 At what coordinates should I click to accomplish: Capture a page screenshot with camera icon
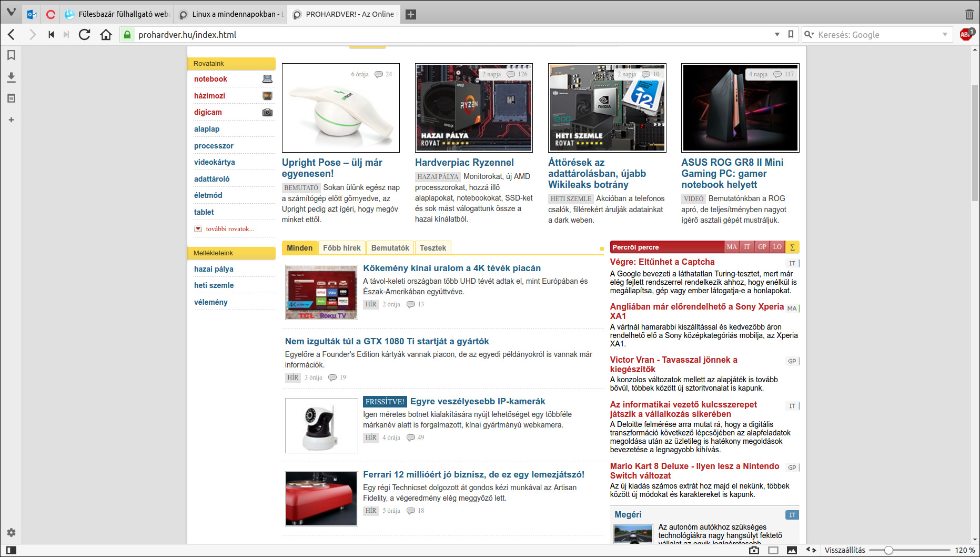click(754, 550)
